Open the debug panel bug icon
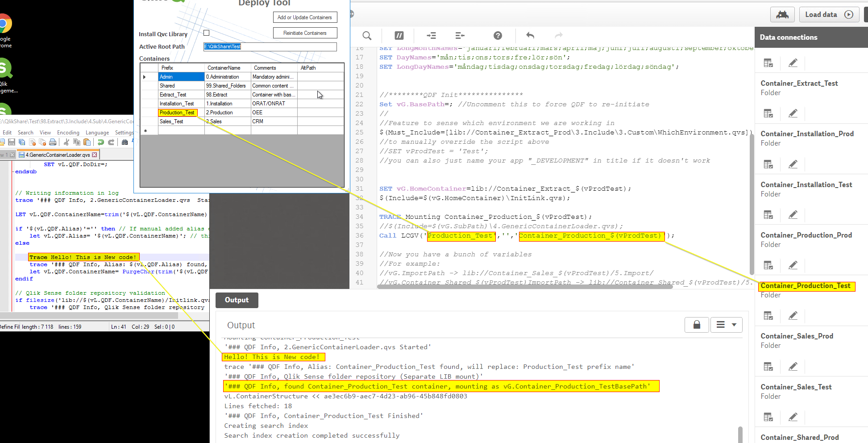Screen dimensions: 868x443 pos(782,15)
